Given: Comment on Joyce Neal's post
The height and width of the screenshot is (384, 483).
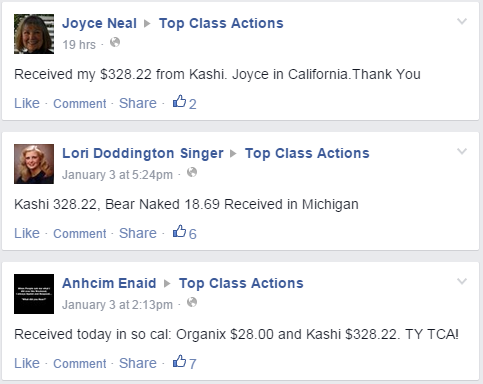Looking at the screenshot, I should (x=80, y=103).
